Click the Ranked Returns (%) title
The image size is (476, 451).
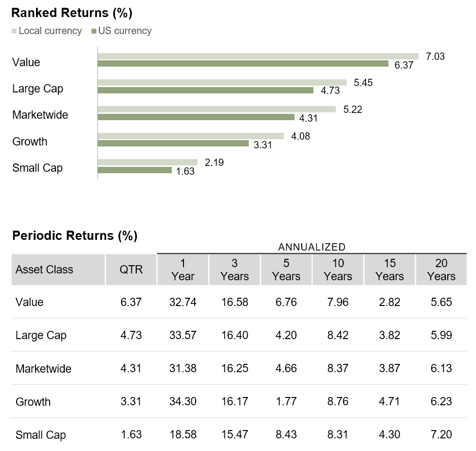pos(72,13)
